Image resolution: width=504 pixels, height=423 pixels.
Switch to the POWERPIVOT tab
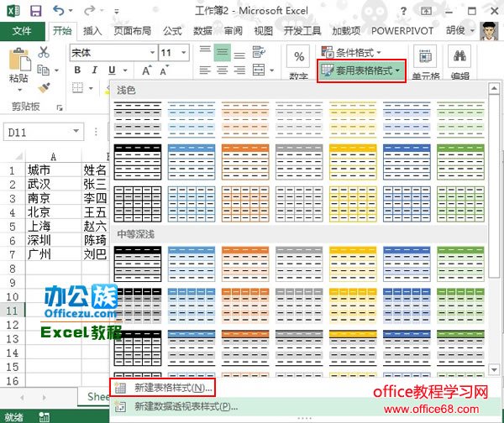[x=402, y=31]
